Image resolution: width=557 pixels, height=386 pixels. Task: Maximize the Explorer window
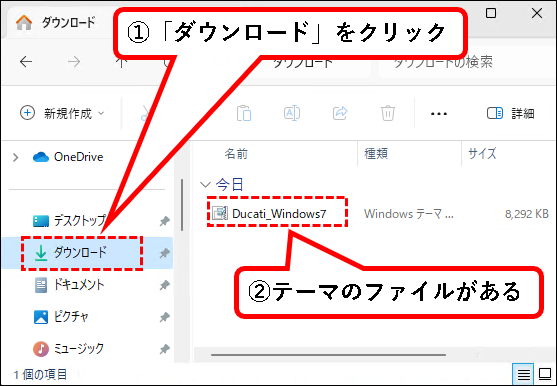point(491,13)
